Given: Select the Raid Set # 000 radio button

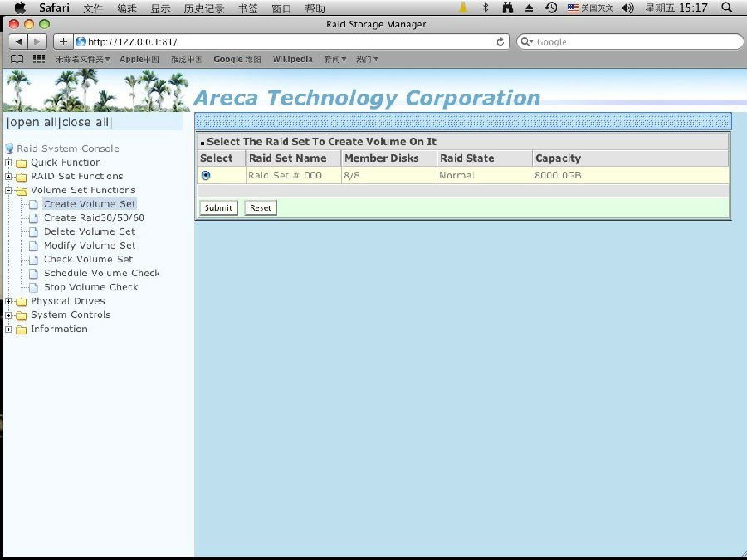Looking at the screenshot, I should click(x=205, y=175).
